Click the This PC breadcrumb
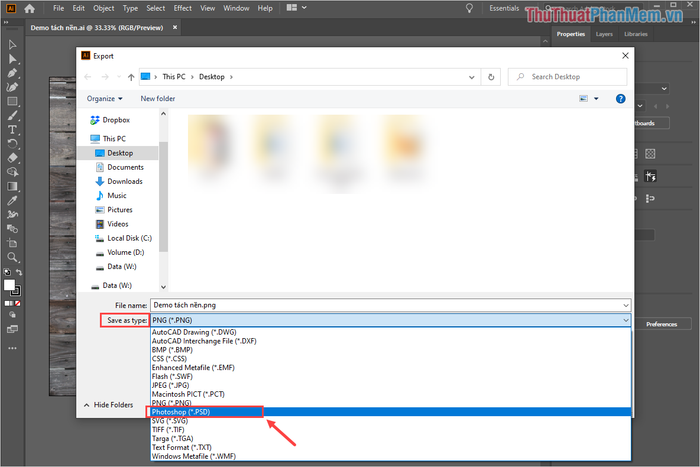700x467 pixels. point(174,77)
